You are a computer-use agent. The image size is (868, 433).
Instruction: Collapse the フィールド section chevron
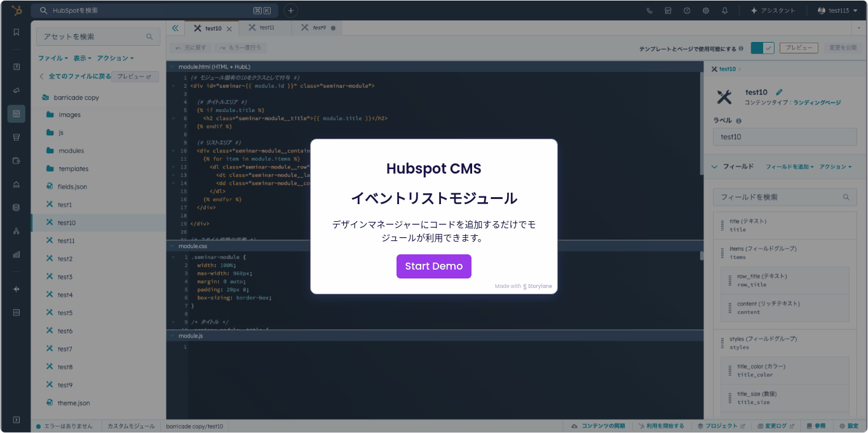point(715,167)
